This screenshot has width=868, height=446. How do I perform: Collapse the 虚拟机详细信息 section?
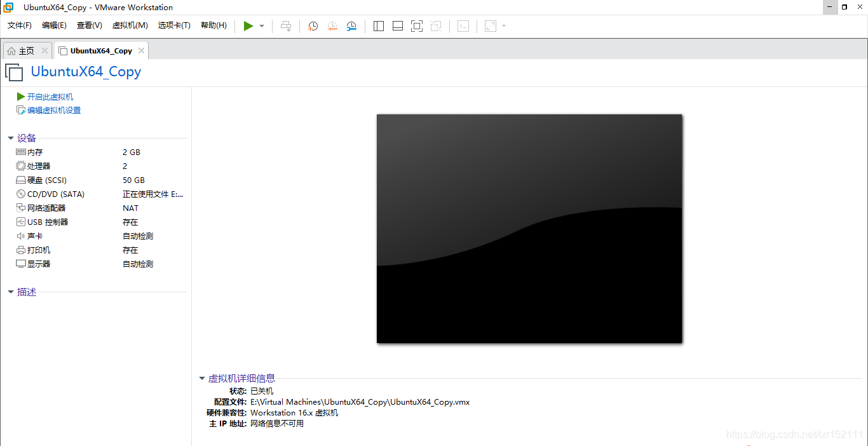[202, 379]
